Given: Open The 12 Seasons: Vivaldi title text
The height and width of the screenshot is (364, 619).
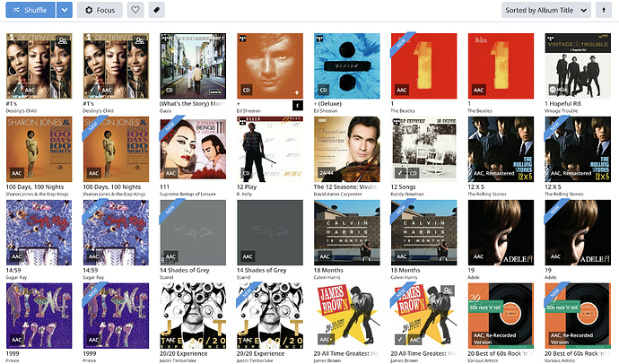Looking at the screenshot, I should coord(346,186).
